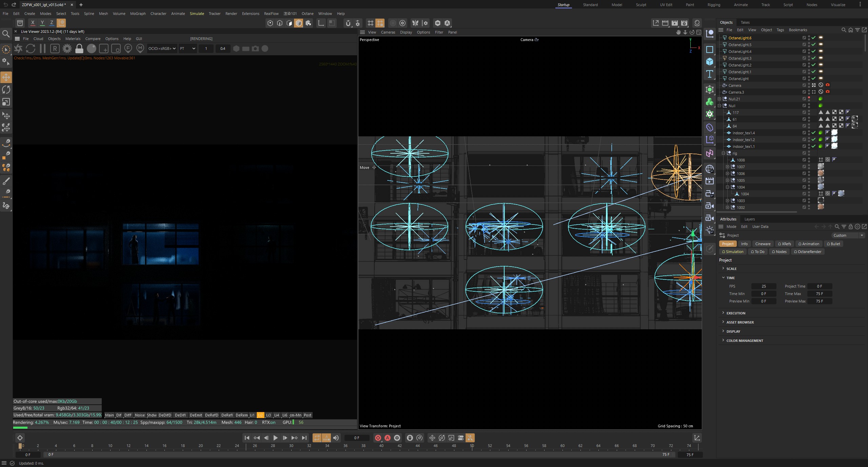The height and width of the screenshot is (467, 868).
Task: Toggle timeline sound playback speaker icon
Action: pyautogui.click(x=336, y=438)
